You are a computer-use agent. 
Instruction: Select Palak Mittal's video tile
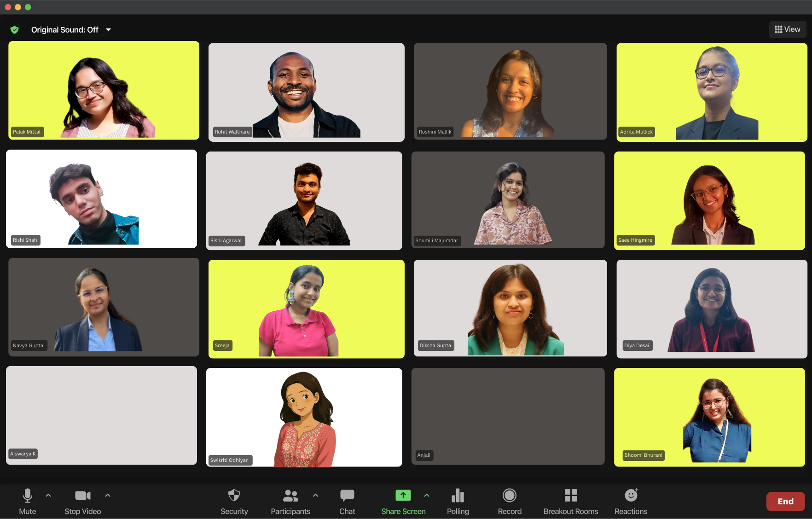104,90
